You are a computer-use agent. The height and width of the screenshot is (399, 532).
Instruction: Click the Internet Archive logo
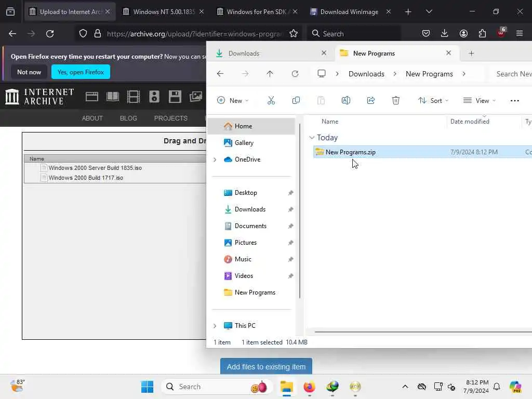coord(39,97)
